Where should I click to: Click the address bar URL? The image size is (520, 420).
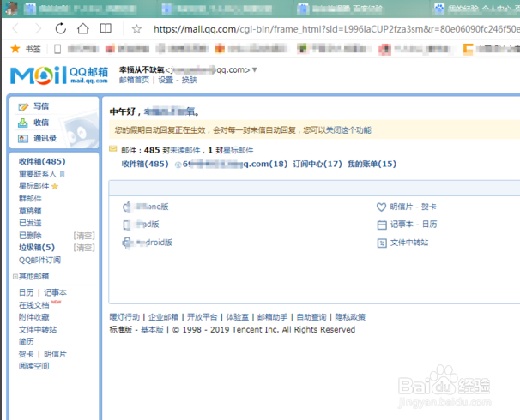click(336, 29)
